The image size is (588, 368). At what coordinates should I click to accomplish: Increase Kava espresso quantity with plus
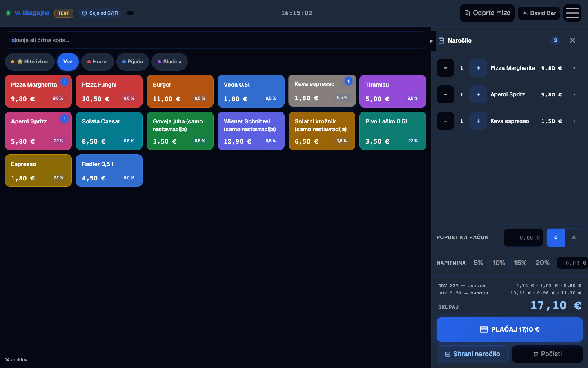478,121
